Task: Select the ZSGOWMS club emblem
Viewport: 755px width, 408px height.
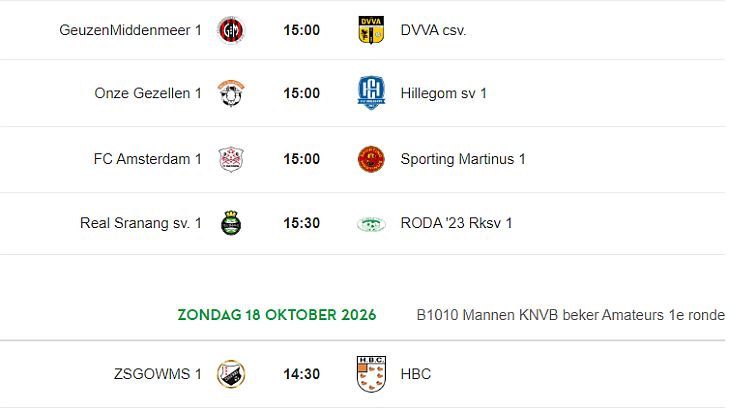Action: click(231, 374)
